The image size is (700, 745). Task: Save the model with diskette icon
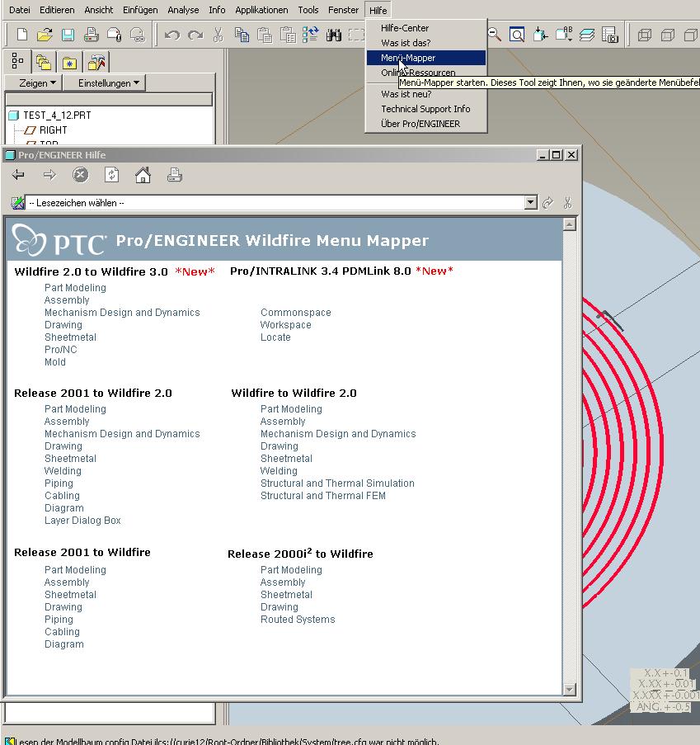(x=68, y=35)
